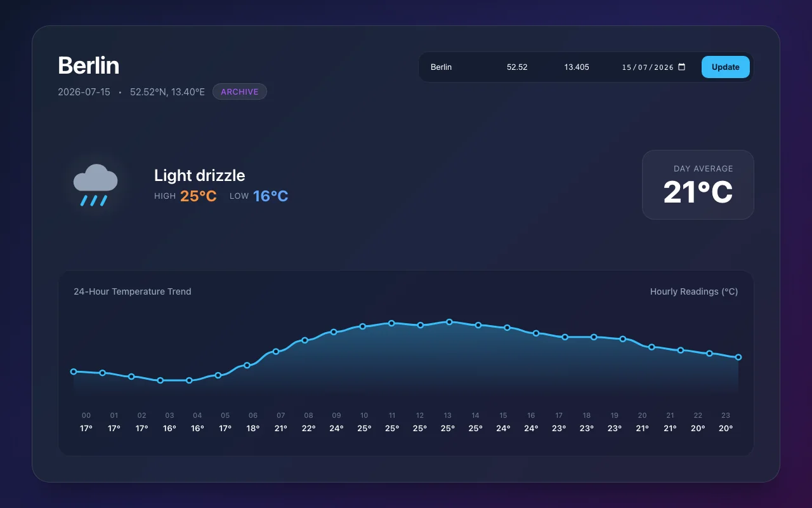Select the 00:00 data point on chart
The width and height of the screenshot is (812, 508).
coord(74,371)
